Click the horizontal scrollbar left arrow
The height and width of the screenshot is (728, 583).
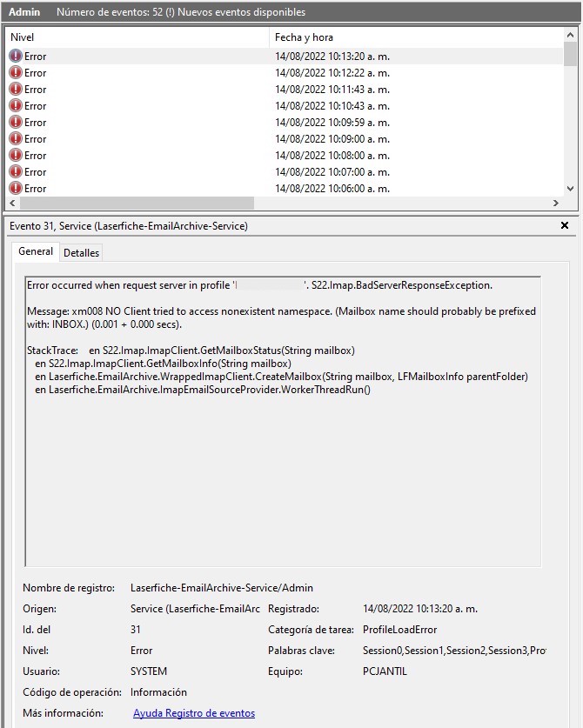click(12, 203)
